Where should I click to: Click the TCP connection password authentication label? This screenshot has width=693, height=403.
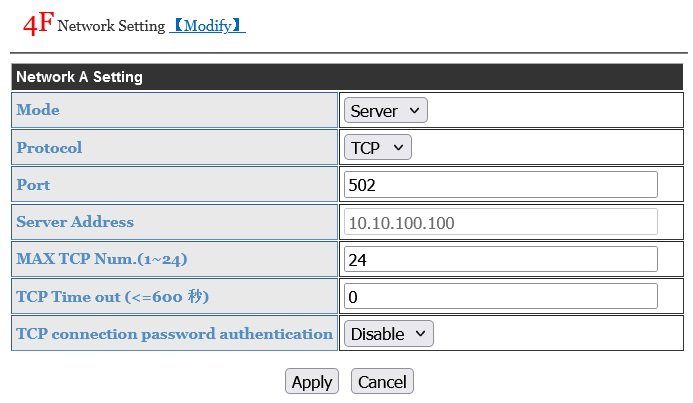point(174,334)
